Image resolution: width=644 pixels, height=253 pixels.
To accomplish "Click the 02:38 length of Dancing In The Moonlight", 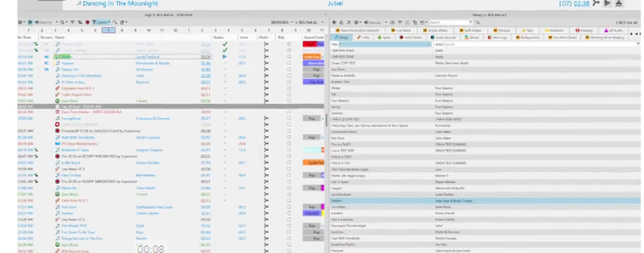I will [x=206, y=75].
